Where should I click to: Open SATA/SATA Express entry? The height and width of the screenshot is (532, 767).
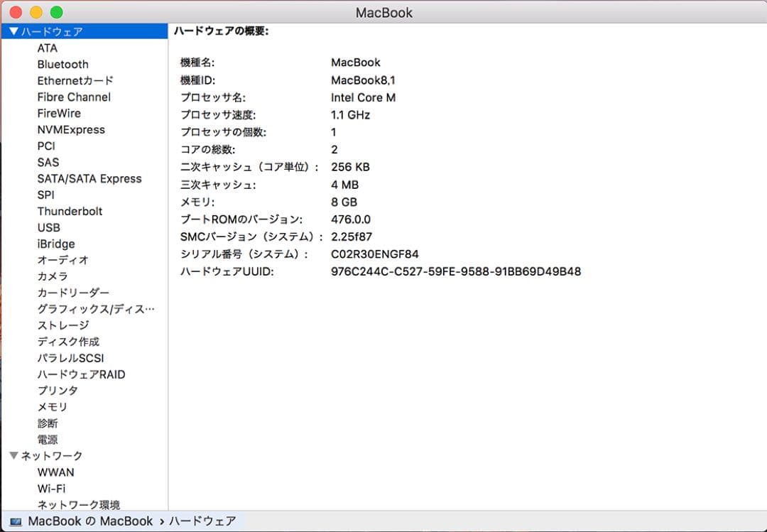coord(89,179)
